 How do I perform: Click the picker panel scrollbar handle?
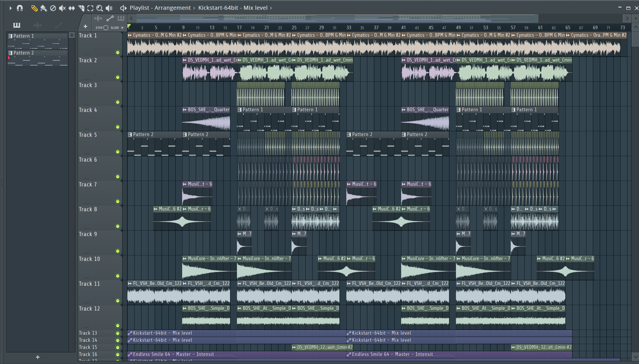pos(72,35)
